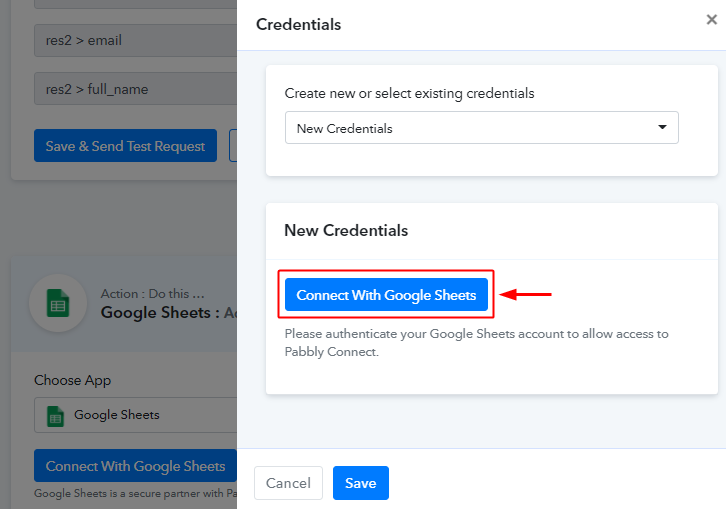Viewport: 726px width, 509px height.
Task: Click the 'New Credentials' section heading
Action: 346,230
